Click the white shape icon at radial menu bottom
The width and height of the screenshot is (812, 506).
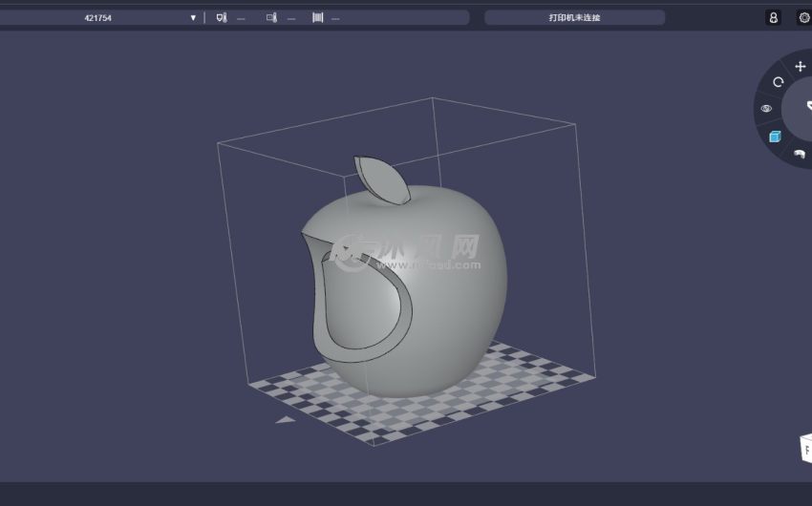[x=799, y=154]
